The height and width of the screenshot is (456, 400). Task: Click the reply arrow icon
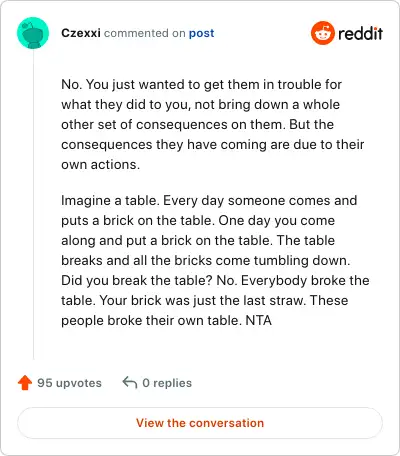[x=130, y=382]
